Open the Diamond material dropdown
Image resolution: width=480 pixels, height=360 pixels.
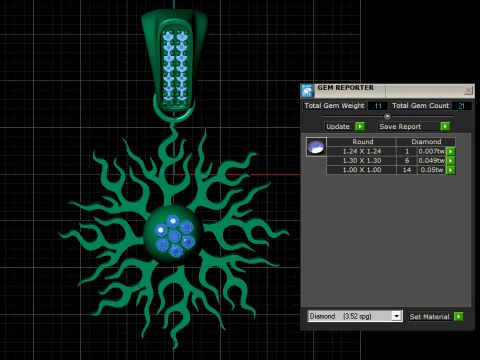[x=355, y=316]
